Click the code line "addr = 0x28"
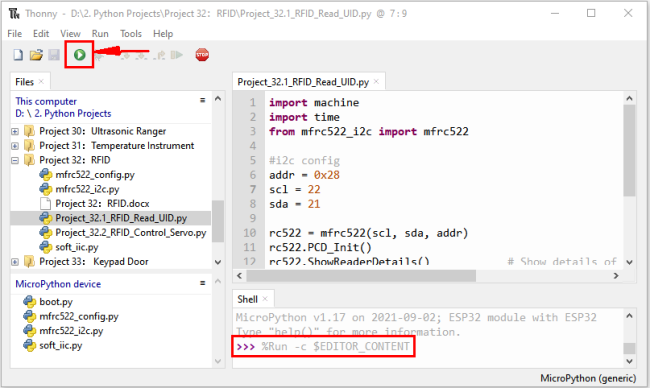The image size is (650, 388). pyautogui.click(x=304, y=175)
